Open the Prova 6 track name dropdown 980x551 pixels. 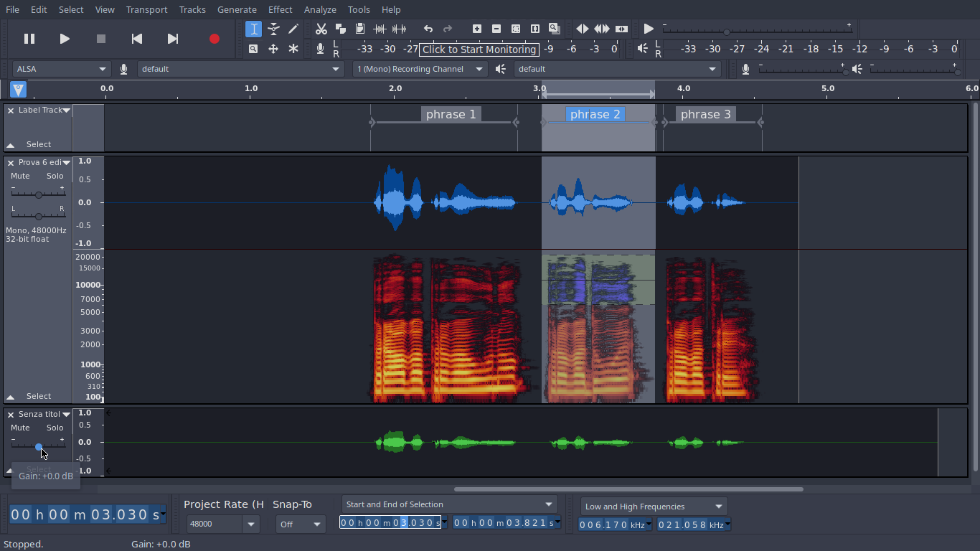click(65, 162)
